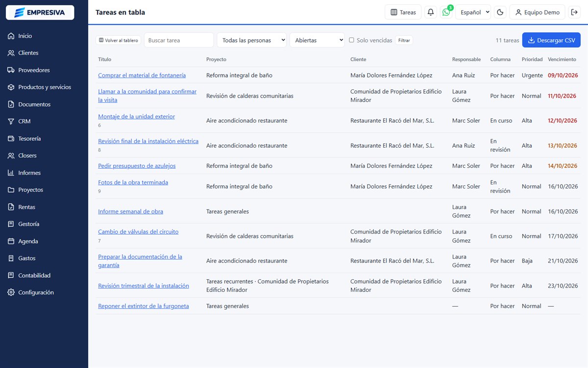Screen dimensions: 588x368
Task: Open task Comprar el material de fontanería
Action: click(142, 76)
